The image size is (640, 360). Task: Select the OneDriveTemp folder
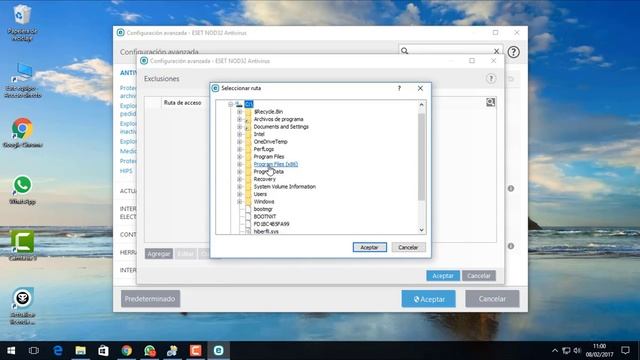(271, 142)
